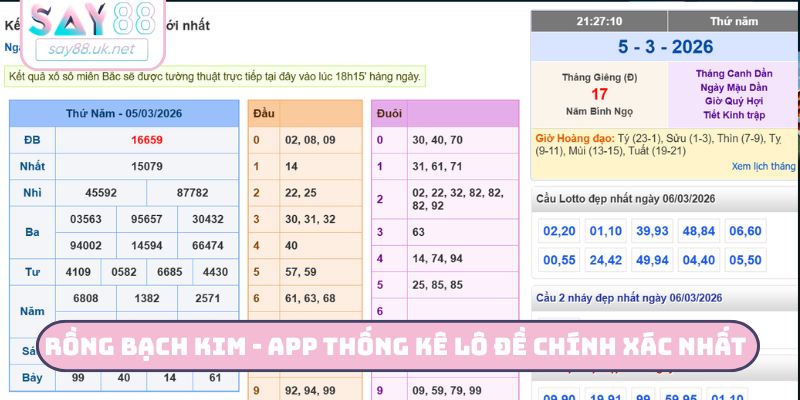Click Đầu row 3 values 30, 31, 32
The image size is (800, 400).
pyautogui.click(x=310, y=219)
